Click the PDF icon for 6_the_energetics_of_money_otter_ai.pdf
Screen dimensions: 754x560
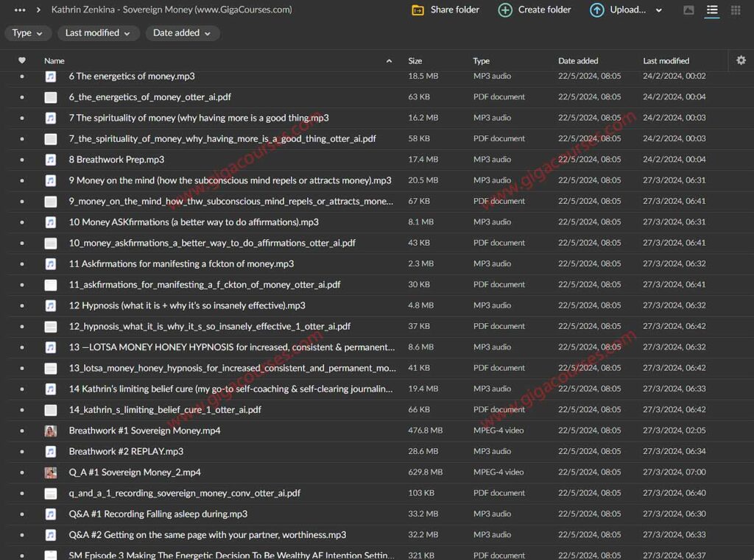(x=51, y=97)
